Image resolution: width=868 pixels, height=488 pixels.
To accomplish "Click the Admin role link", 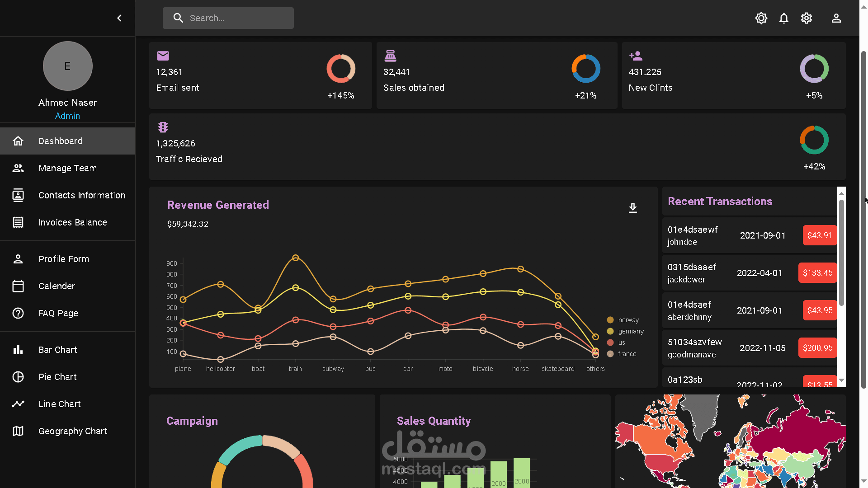I will click(x=67, y=116).
